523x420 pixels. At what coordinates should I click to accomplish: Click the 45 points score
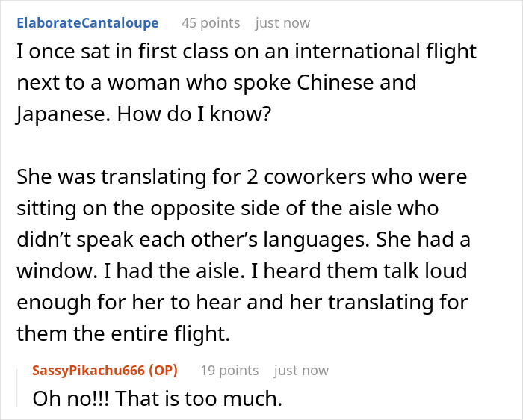click(211, 23)
